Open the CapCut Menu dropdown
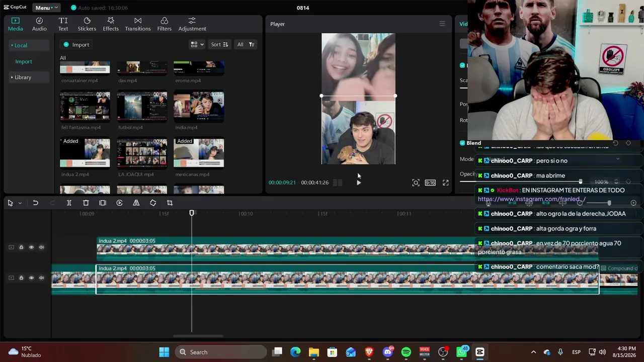The width and height of the screenshot is (644, 362). 46,8
